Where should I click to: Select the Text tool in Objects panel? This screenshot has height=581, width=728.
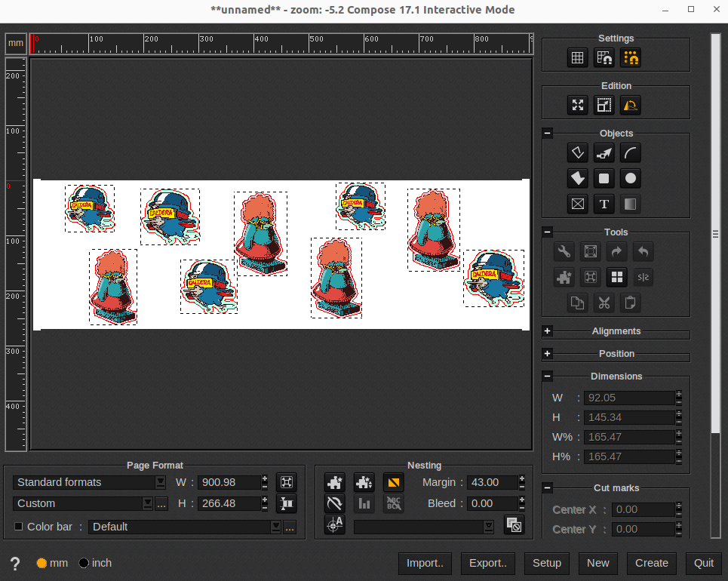604,204
